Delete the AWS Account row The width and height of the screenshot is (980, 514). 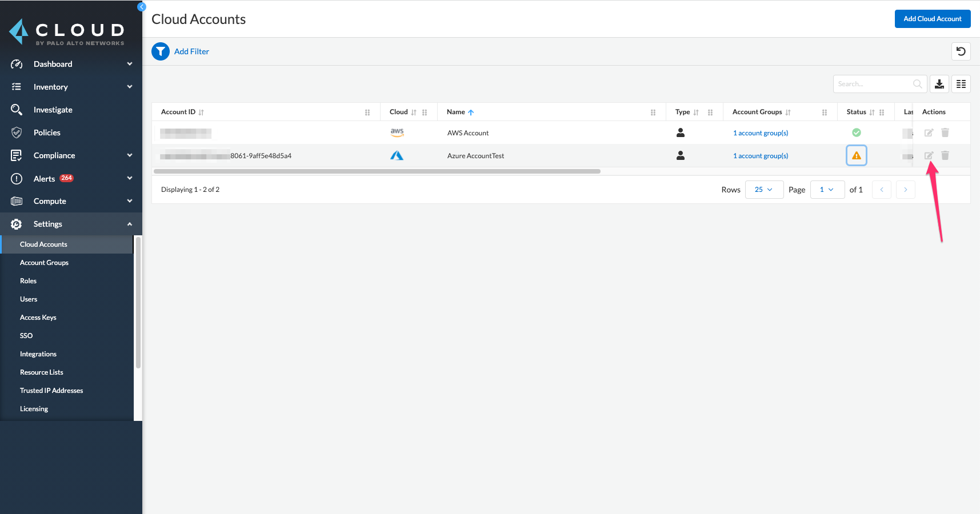coord(945,132)
